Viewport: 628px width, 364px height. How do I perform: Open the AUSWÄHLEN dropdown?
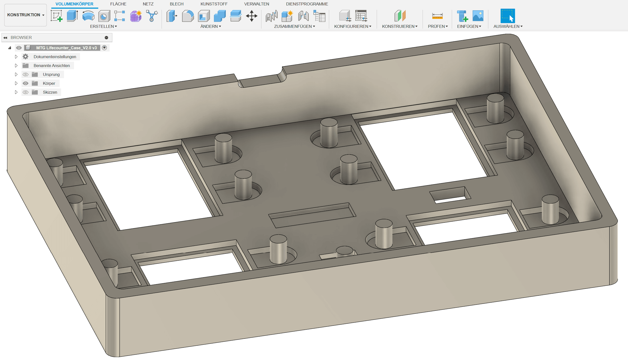pyautogui.click(x=508, y=26)
